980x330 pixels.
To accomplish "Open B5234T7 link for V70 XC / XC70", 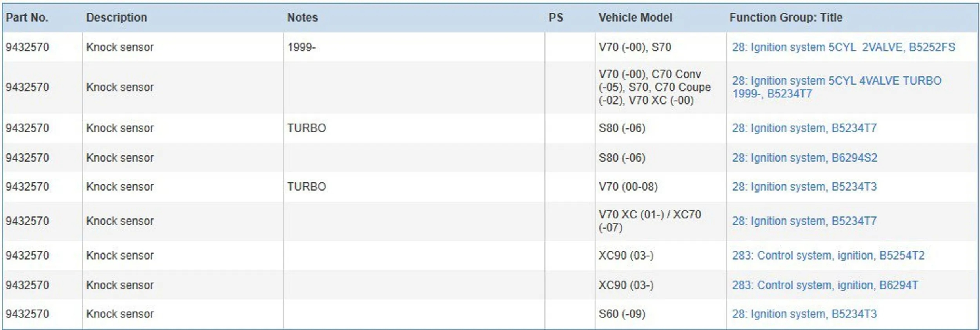I will (x=804, y=221).
